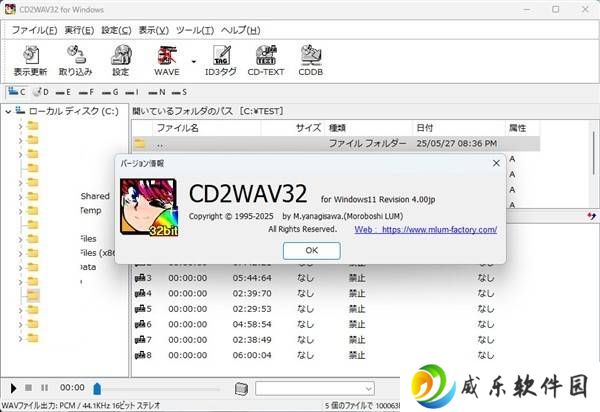Viewport: 600px width, 412px height.
Task: Open the WAVE format dropdown arrow
Action: pos(194,62)
